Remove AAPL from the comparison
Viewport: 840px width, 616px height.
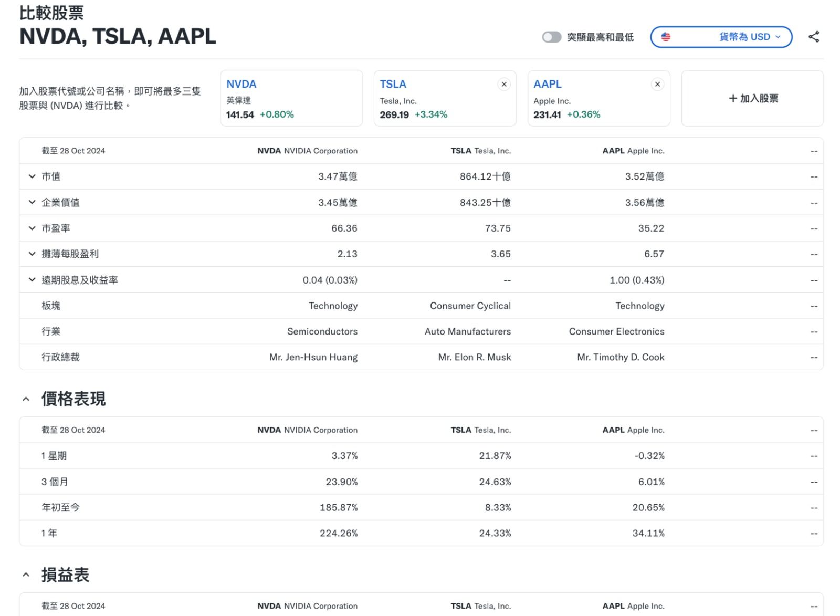pos(657,84)
